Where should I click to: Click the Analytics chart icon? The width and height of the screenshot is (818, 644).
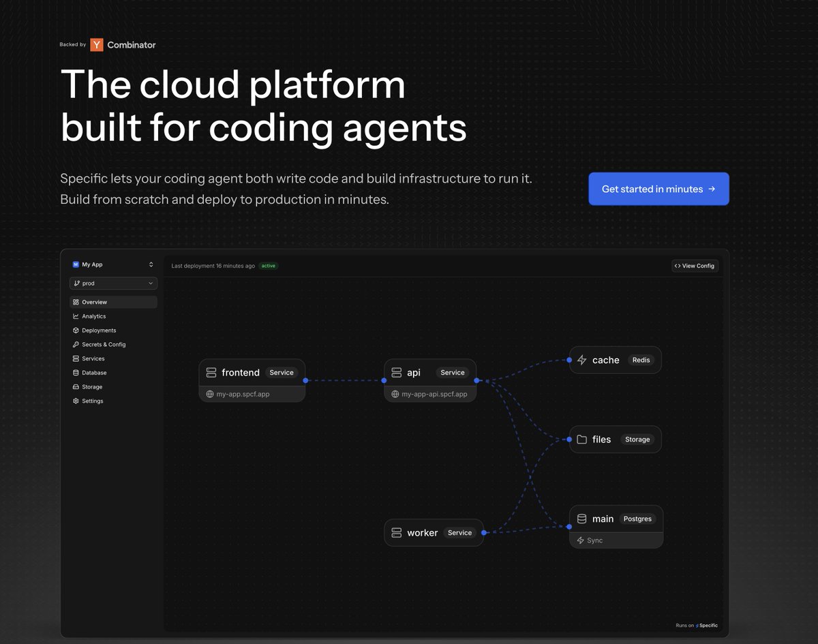(x=76, y=316)
